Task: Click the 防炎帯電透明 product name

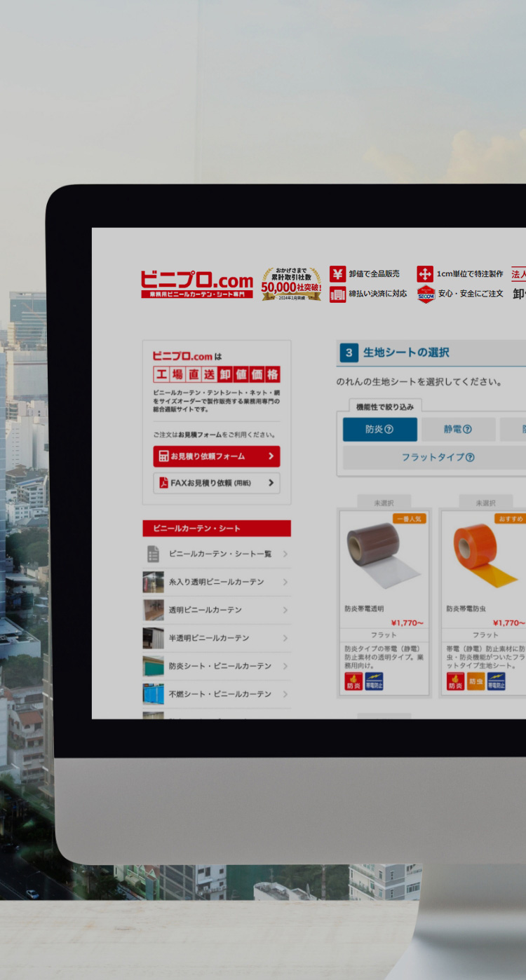Action: click(x=364, y=609)
